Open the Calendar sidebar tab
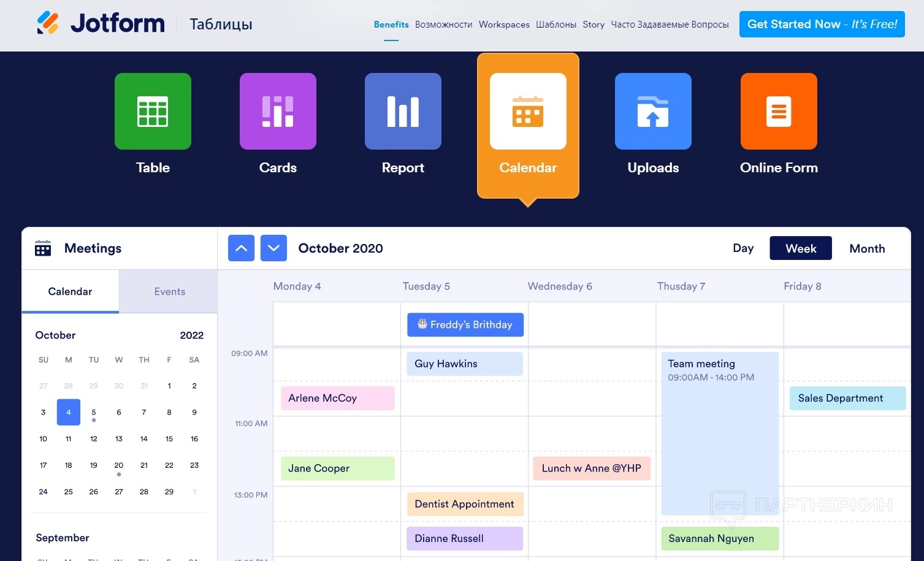 tap(70, 292)
